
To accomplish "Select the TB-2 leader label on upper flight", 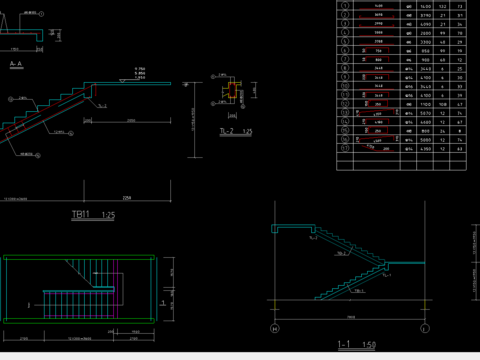I will click(x=341, y=253).
